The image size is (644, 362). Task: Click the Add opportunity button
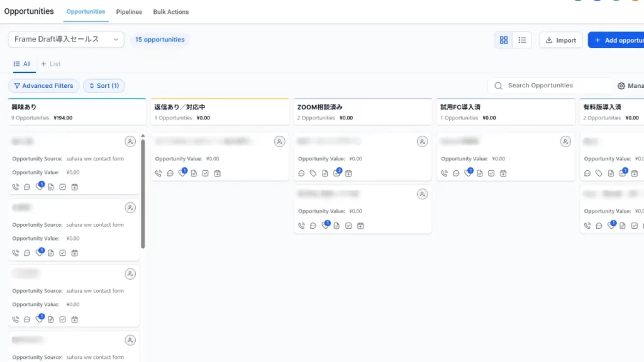coord(616,40)
